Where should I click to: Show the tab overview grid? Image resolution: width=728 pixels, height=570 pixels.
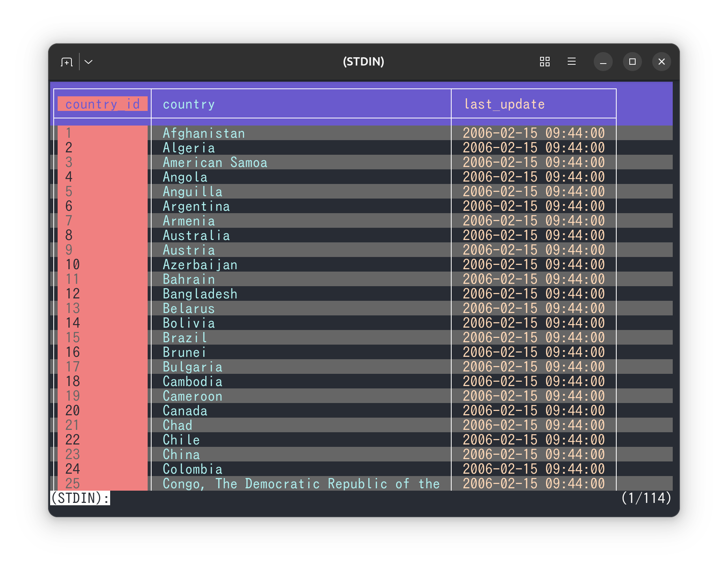544,62
